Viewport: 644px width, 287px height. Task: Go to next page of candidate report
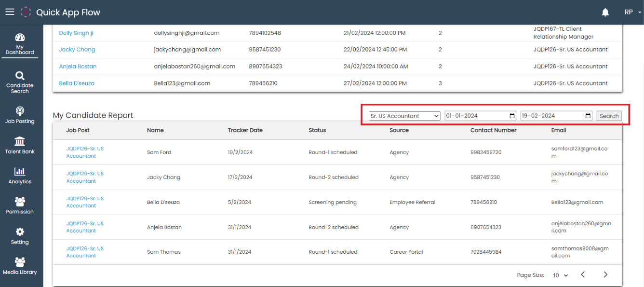pyautogui.click(x=605, y=275)
